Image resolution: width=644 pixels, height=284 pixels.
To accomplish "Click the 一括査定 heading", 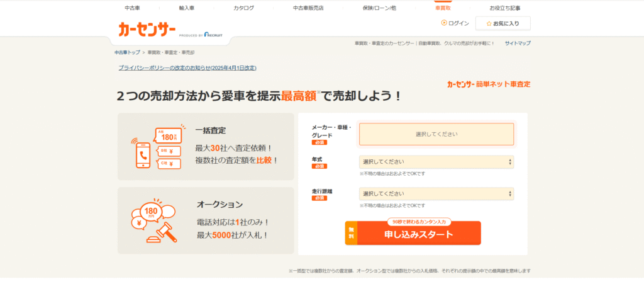I will click(x=211, y=131).
